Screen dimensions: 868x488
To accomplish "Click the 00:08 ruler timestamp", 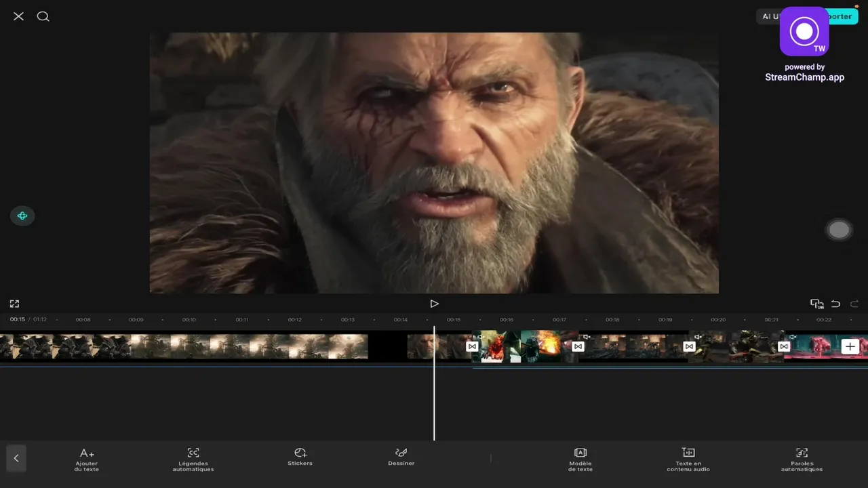I will 83,319.
